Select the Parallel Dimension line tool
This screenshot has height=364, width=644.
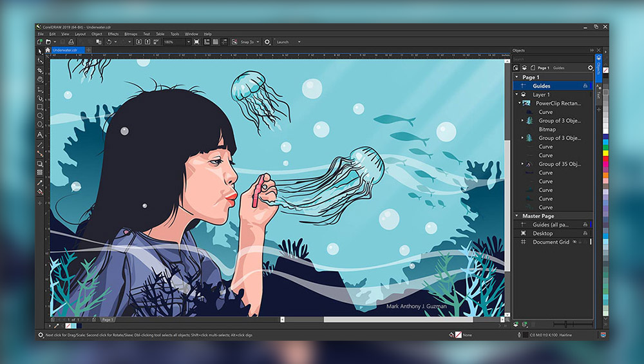click(40, 144)
